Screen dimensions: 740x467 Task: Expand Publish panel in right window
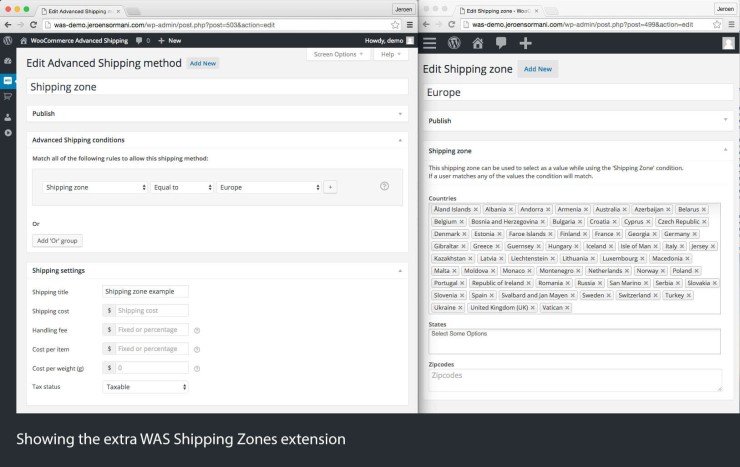pos(726,120)
